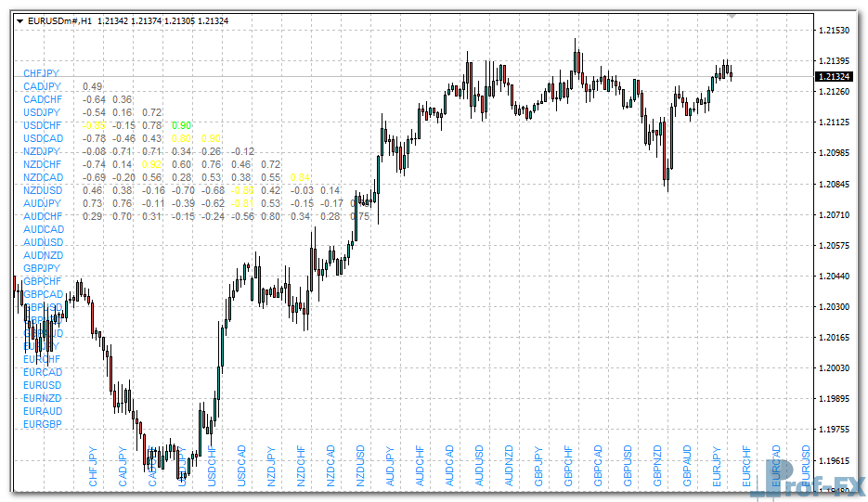868x502 pixels.
Task: Click the yellow 0.84 value in NZDCAD row
Action: pyautogui.click(x=300, y=177)
